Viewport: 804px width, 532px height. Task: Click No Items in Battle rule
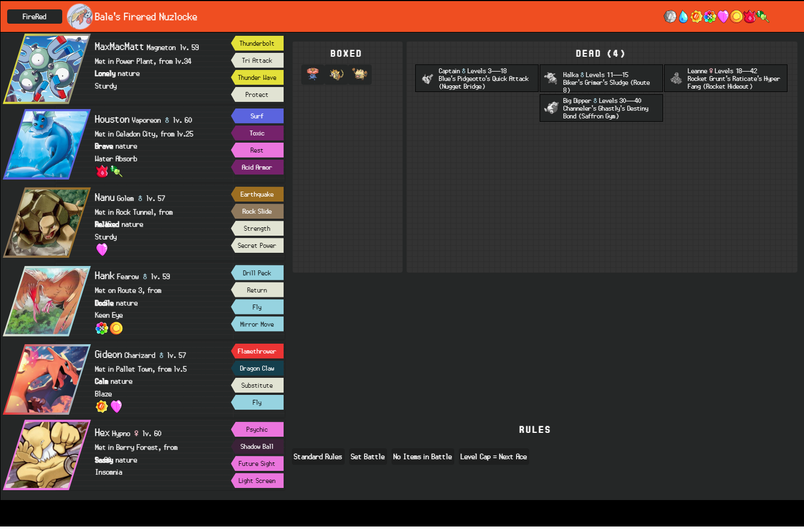click(x=422, y=457)
